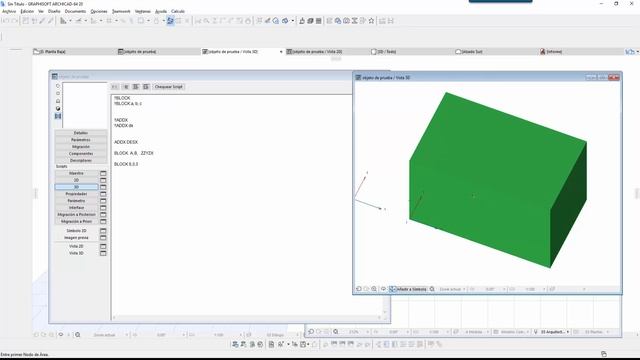640x360 pixels.
Task: Open Imagen previa in separate window icon
Action: click(x=103, y=238)
